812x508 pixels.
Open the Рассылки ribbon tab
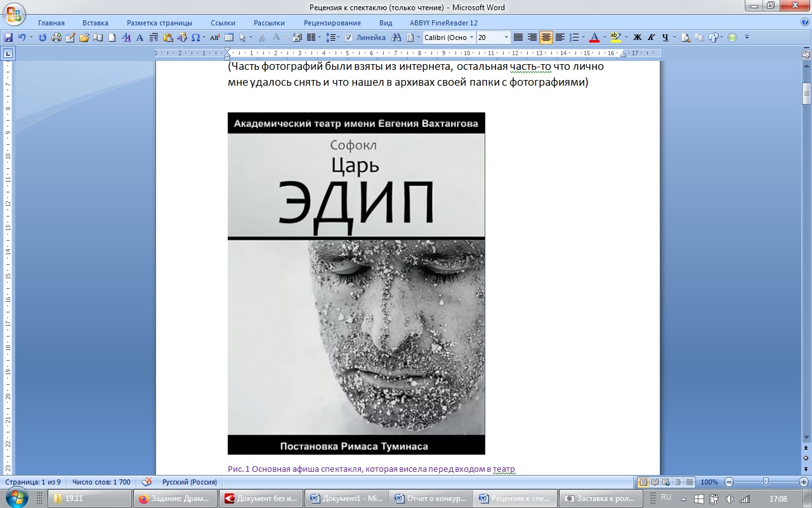(x=269, y=23)
